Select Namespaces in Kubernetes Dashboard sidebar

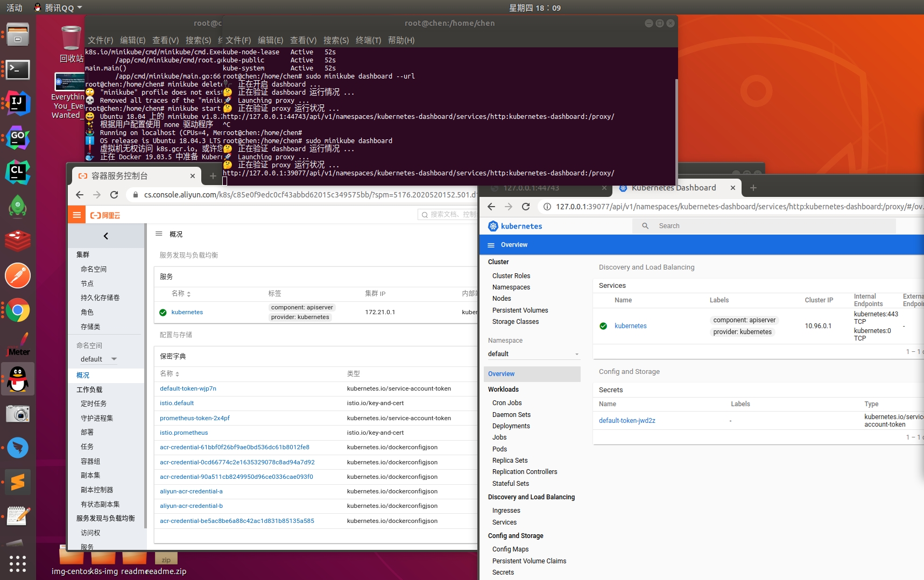tap(511, 287)
